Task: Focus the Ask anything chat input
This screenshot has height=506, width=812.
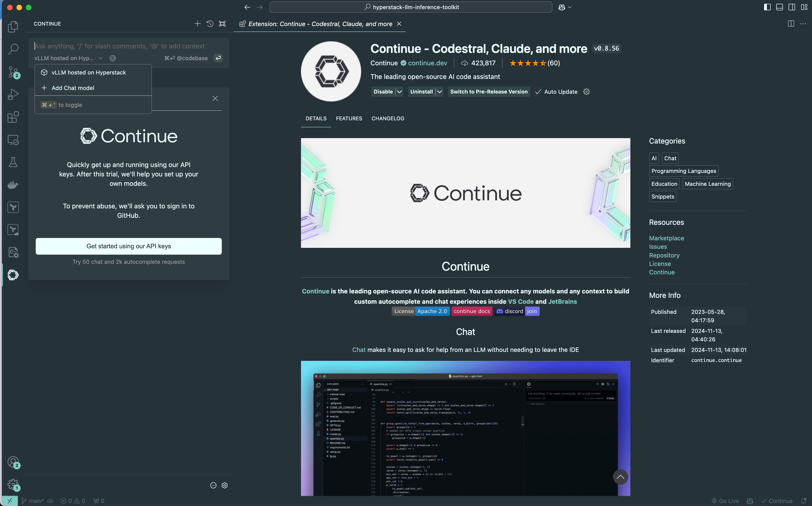Action: pos(129,46)
